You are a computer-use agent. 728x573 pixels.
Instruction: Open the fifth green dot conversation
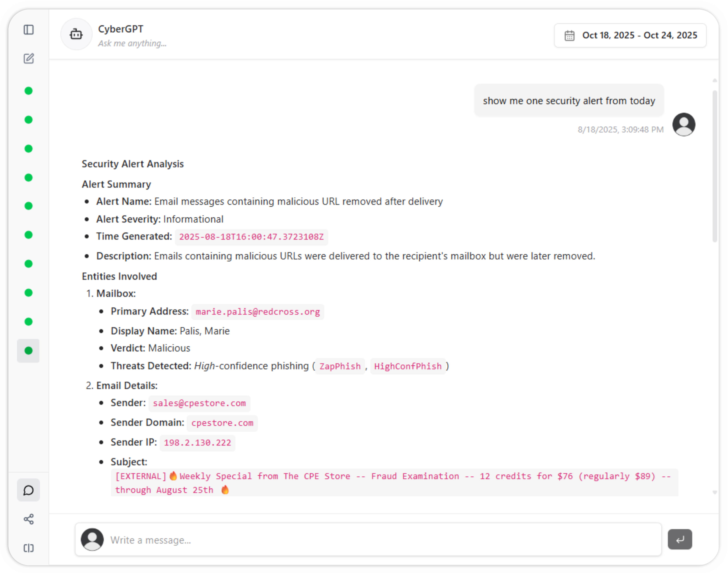(x=28, y=206)
